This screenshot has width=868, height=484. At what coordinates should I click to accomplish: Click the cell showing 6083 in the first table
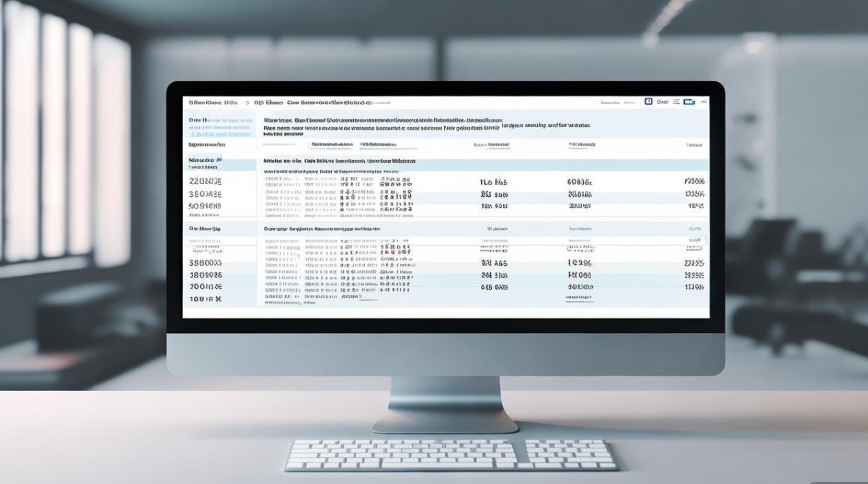coord(579,182)
